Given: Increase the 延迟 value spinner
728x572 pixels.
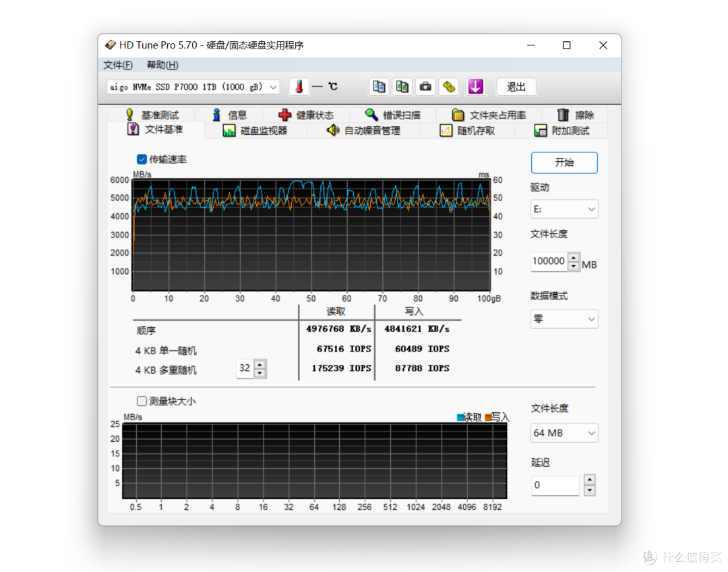Looking at the screenshot, I should point(590,480).
